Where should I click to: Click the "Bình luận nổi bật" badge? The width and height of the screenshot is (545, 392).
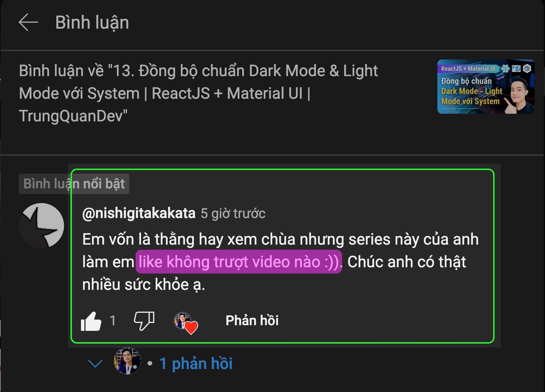pyautogui.click(x=74, y=183)
